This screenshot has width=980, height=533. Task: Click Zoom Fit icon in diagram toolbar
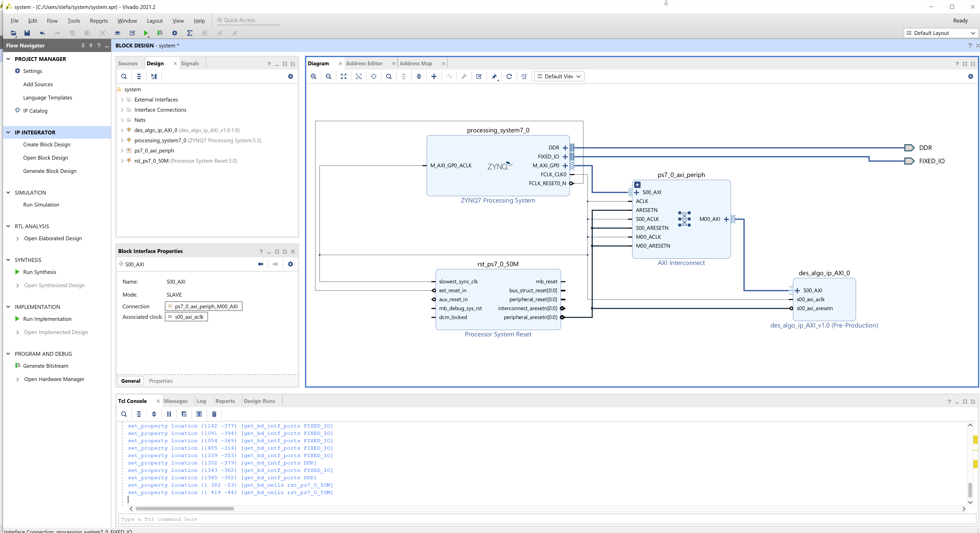[x=344, y=77]
